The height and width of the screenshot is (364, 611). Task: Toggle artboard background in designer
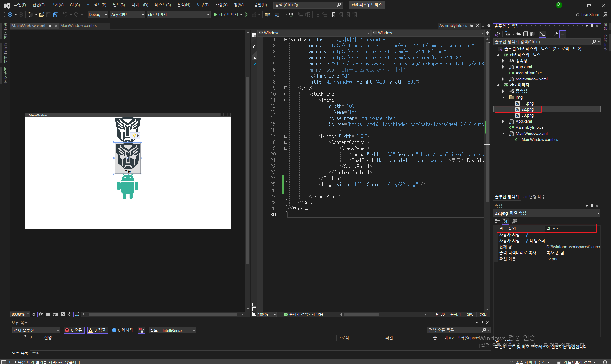point(63,314)
